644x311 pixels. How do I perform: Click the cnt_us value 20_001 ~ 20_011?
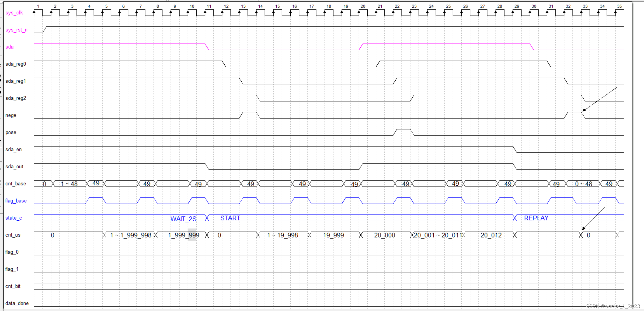pos(438,235)
